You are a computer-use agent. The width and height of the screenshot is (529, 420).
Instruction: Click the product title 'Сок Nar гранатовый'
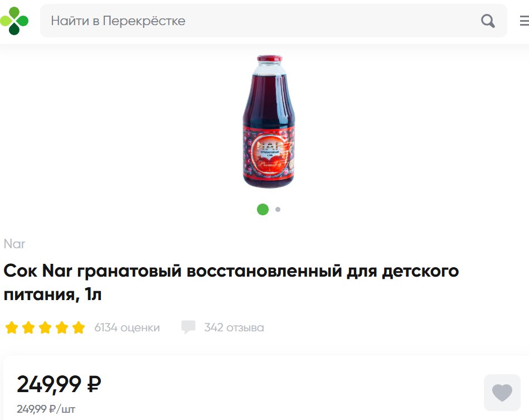coord(231,282)
